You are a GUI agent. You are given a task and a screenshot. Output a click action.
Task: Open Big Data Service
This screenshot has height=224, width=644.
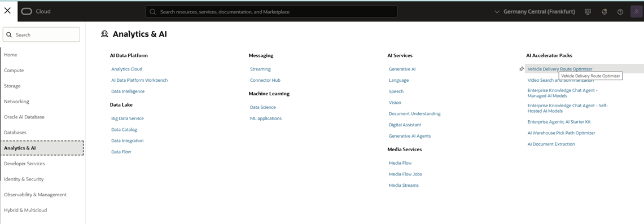(x=128, y=118)
